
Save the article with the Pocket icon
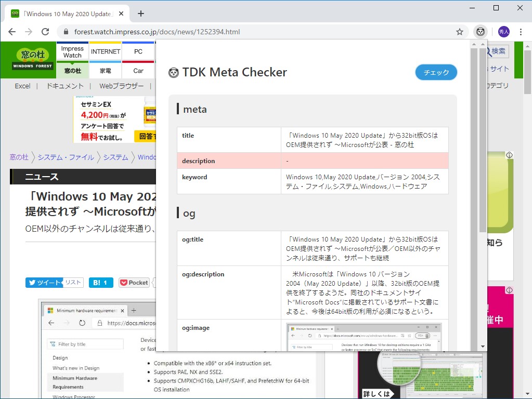pos(134,282)
